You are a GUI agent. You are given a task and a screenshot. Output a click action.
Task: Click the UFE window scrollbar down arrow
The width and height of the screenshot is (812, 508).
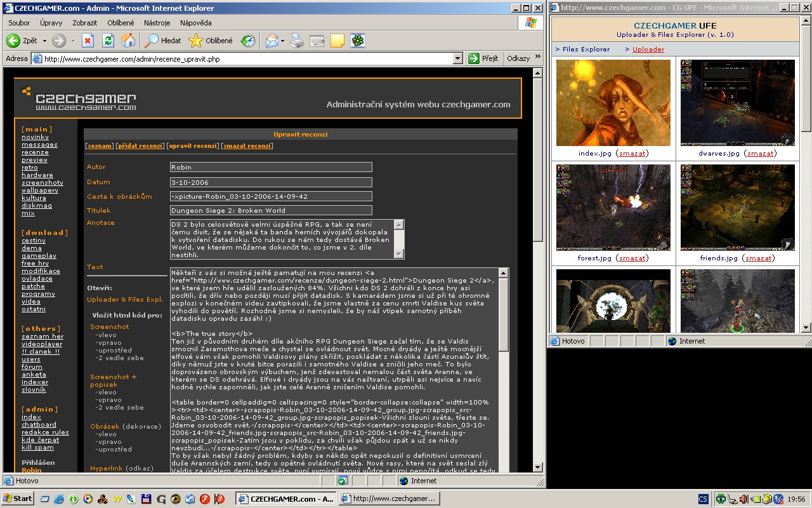[805, 328]
